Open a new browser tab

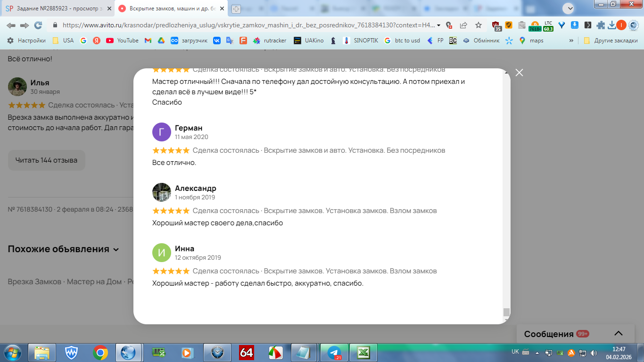(236, 8)
